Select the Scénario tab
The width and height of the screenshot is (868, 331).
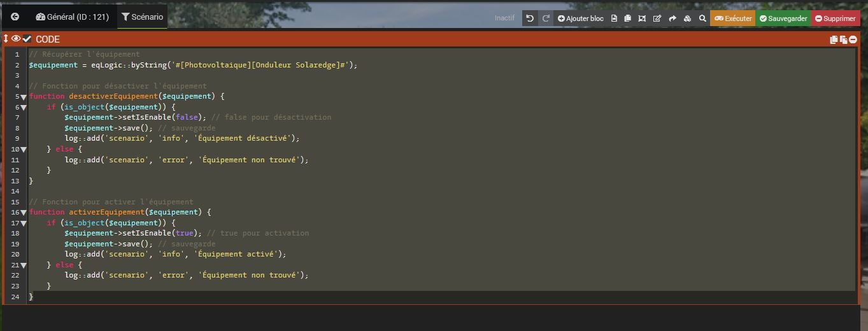(142, 17)
